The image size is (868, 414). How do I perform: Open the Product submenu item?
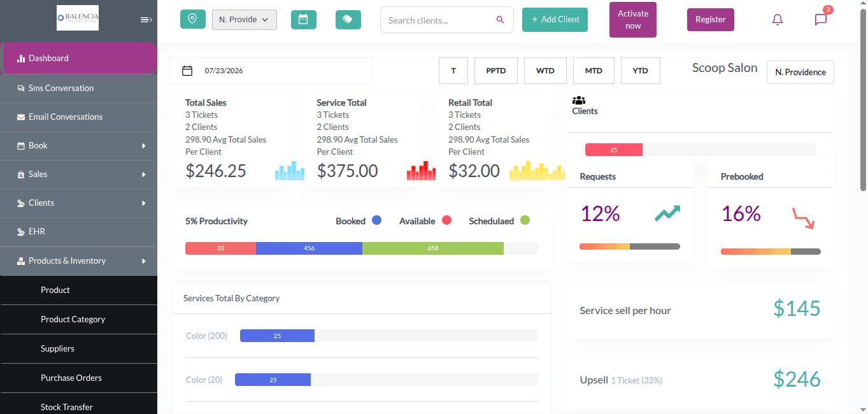tap(78, 290)
